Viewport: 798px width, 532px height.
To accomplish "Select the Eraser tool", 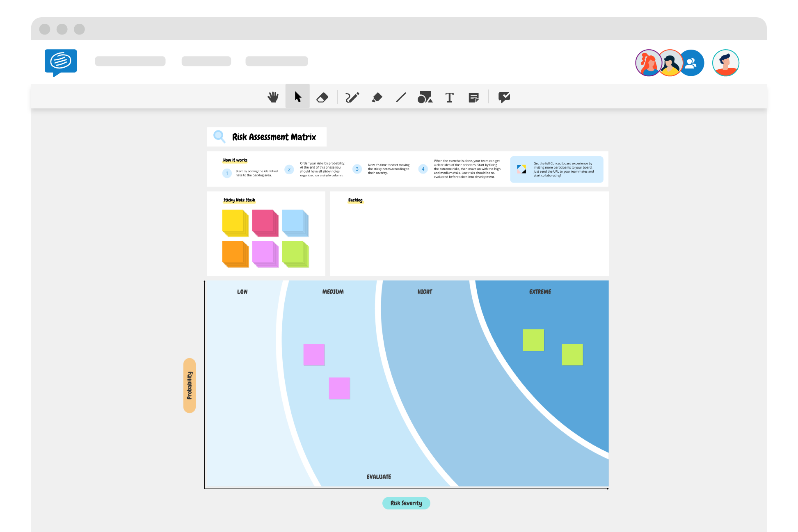I will pyautogui.click(x=322, y=97).
